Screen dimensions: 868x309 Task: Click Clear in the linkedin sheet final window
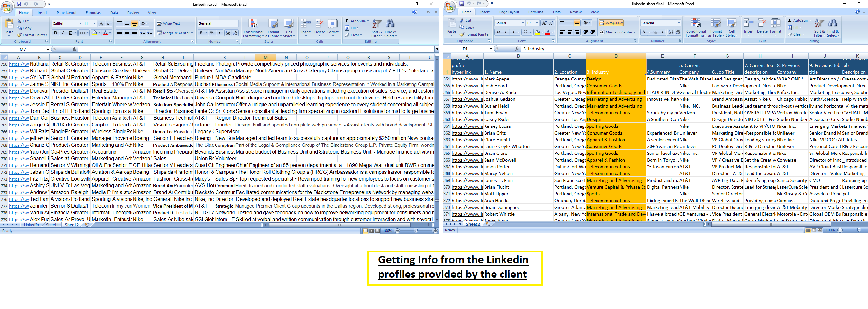click(796, 34)
